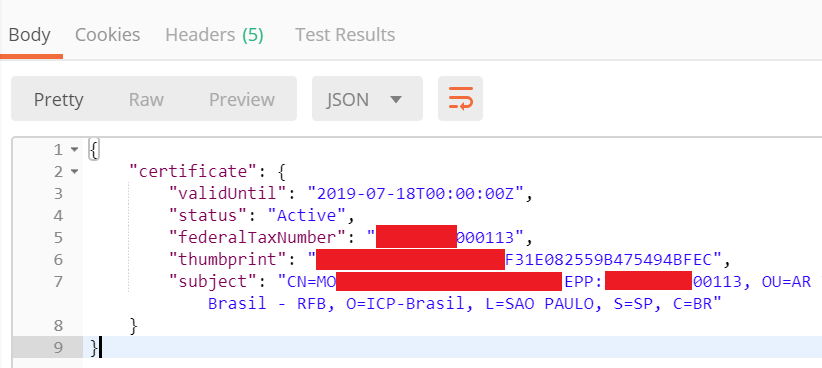The width and height of the screenshot is (822, 368).
Task: Collapse the root object fold arrow on line 1
Action: click(x=74, y=150)
